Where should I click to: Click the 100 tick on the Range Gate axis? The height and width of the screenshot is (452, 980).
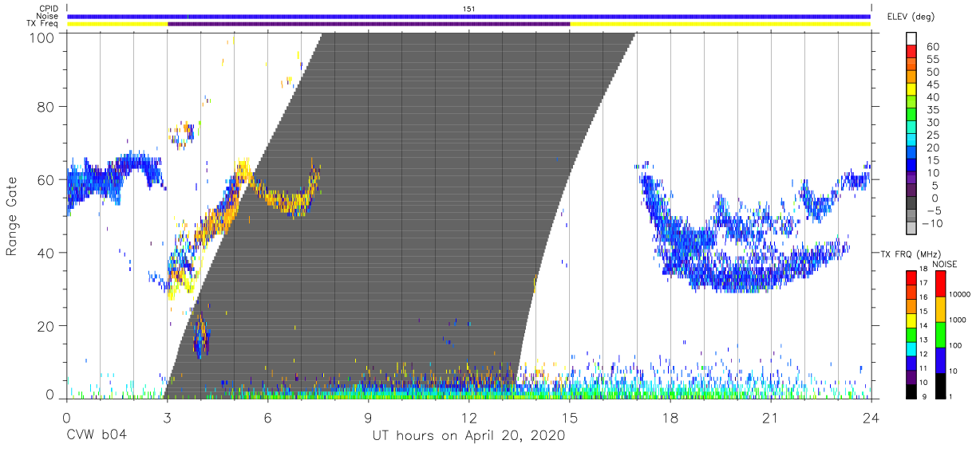tap(41, 37)
